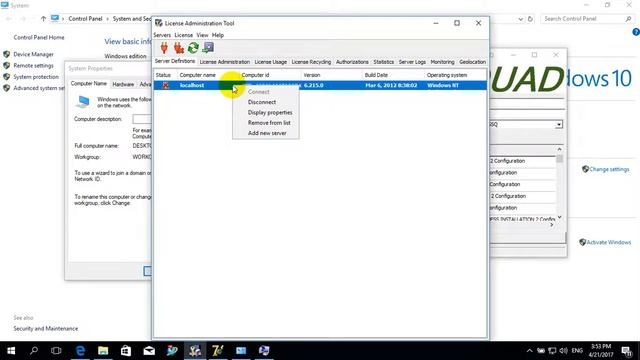Click Control Panel Home link
640x360 pixels.
pyautogui.click(x=39, y=38)
